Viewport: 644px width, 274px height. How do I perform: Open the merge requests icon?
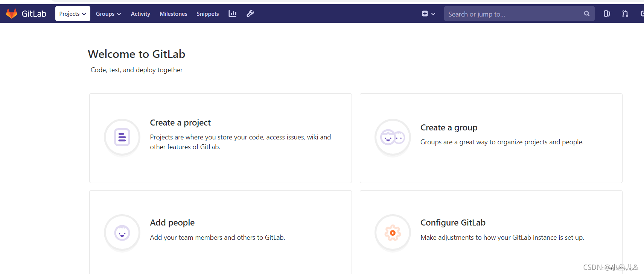click(x=625, y=14)
